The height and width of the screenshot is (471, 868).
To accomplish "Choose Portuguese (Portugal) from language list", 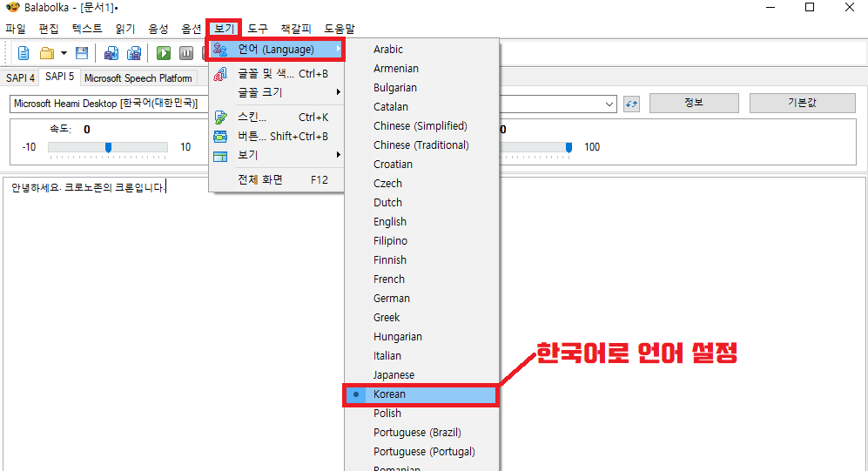I will pos(421,452).
